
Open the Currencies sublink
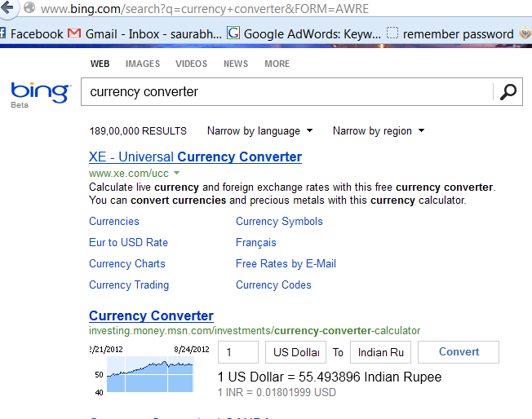coord(114,222)
